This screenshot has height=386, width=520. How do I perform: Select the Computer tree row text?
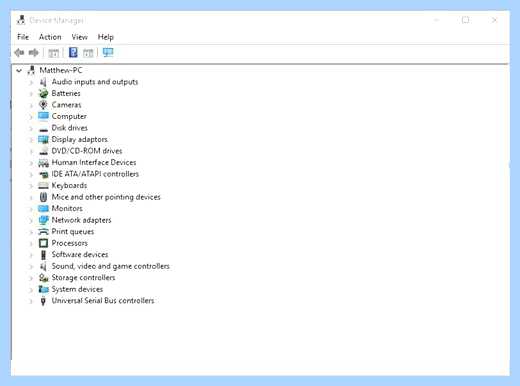(69, 116)
